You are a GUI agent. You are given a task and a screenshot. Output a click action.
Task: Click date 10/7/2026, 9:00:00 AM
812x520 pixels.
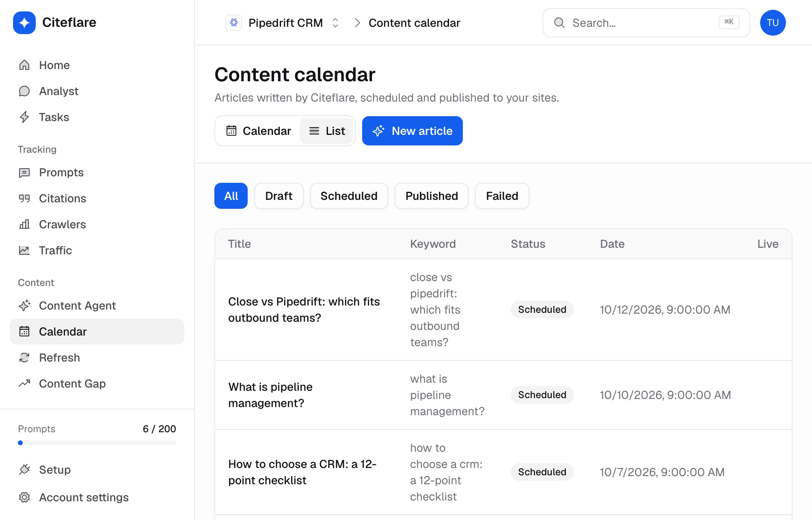click(662, 472)
